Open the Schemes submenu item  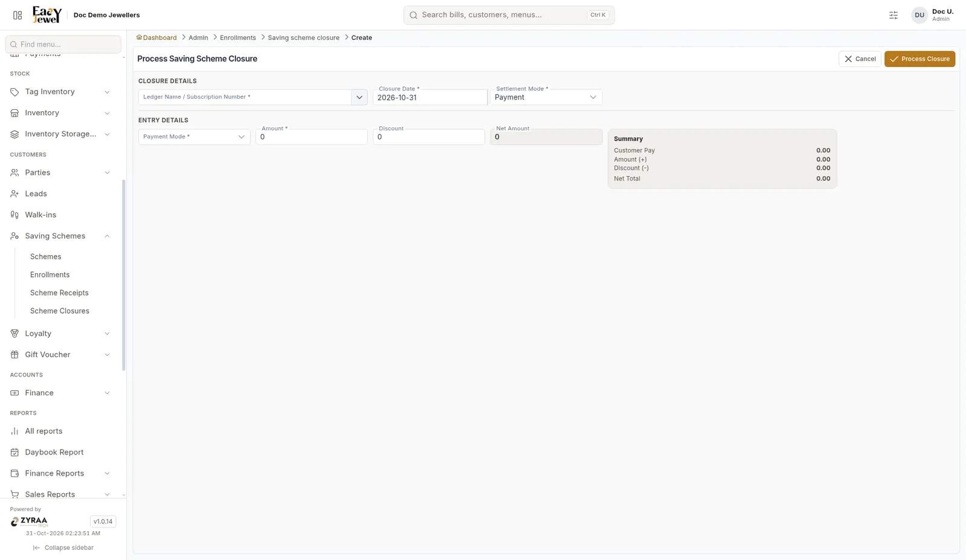46,256
